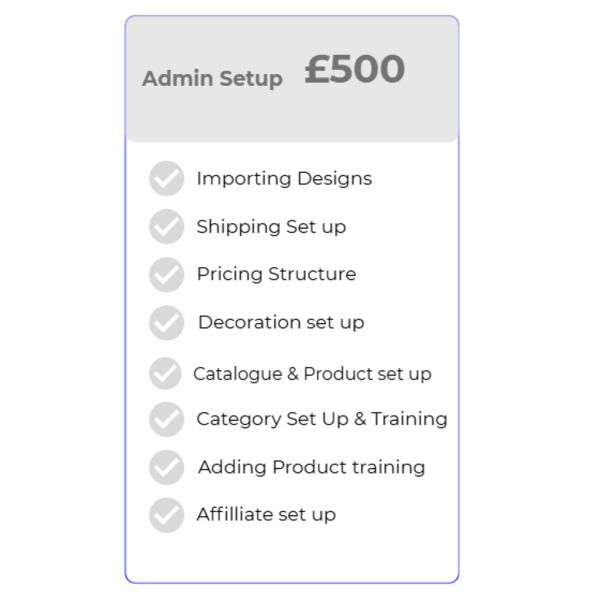Image resolution: width=600 pixels, height=600 pixels.
Task: Click empty white space below Affilliate set up
Action: point(290,553)
